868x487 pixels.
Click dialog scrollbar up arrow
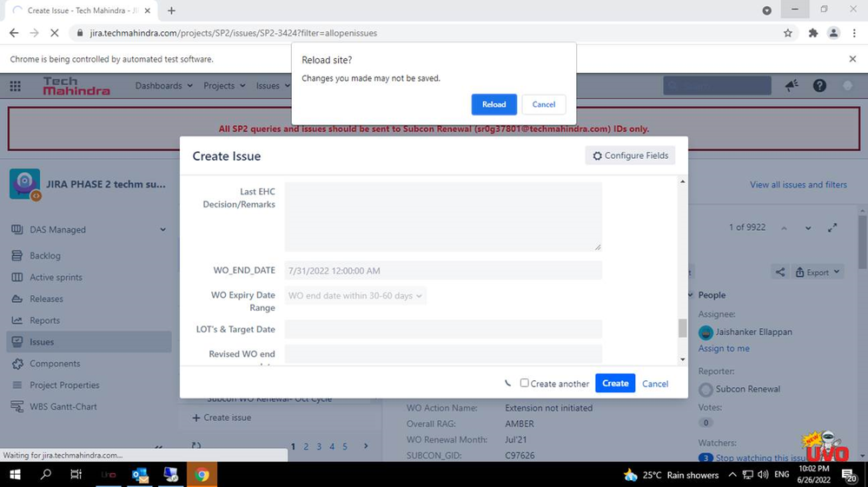[x=683, y=181]
